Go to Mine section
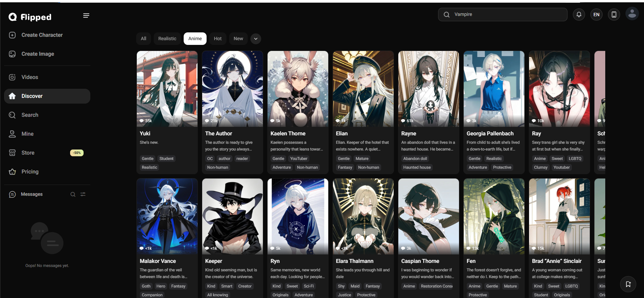 47,134
